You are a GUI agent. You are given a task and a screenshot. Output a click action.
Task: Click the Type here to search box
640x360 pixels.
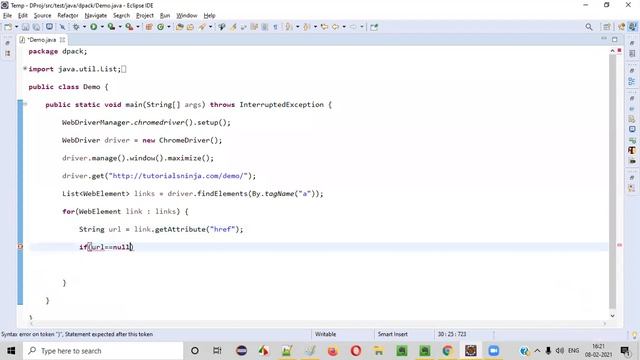103,351
